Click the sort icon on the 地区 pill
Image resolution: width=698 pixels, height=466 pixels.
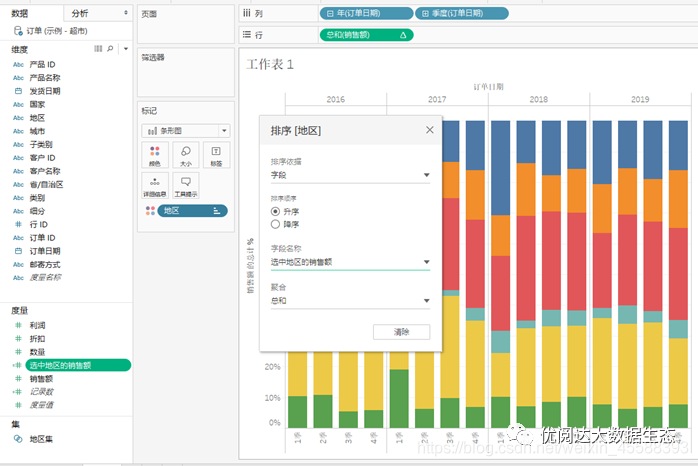tap(217, 211)
